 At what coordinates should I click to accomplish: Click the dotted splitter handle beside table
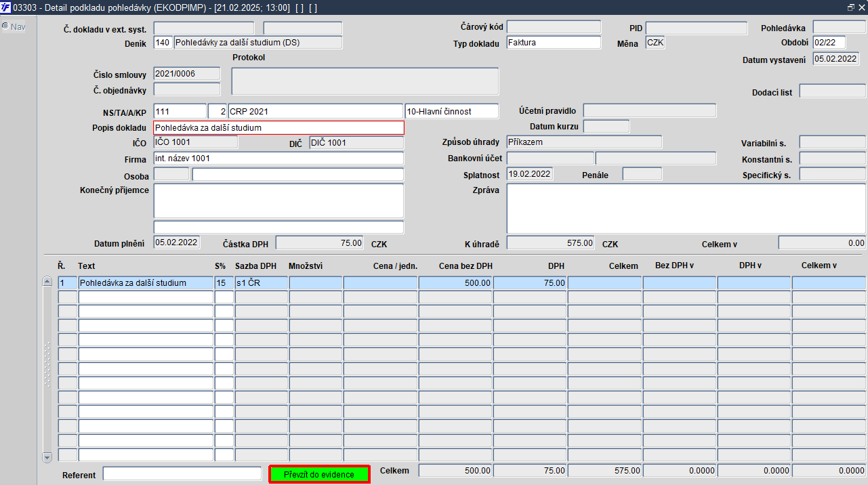(x=47, y=364)
